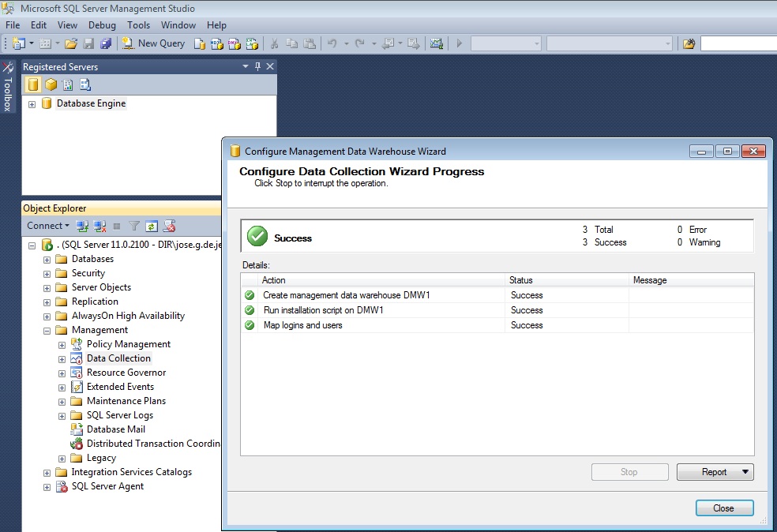Expand the Database Engine node
The image size is (777, 532).
point(32,104)
